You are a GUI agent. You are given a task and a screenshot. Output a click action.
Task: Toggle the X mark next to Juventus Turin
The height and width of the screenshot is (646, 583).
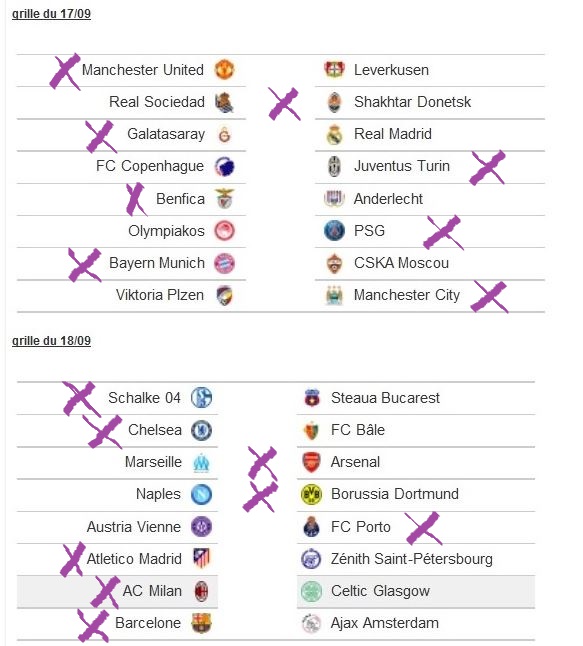(x=488, y=167)
